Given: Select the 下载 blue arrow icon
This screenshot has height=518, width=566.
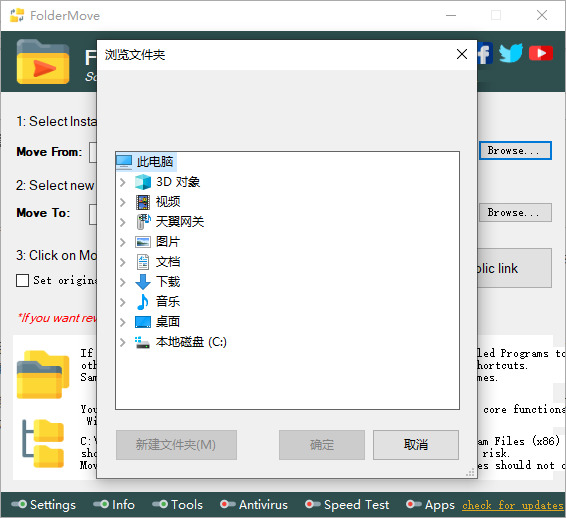Looking at the screenshot, I should pyautogui.click(x=143, y=282).
